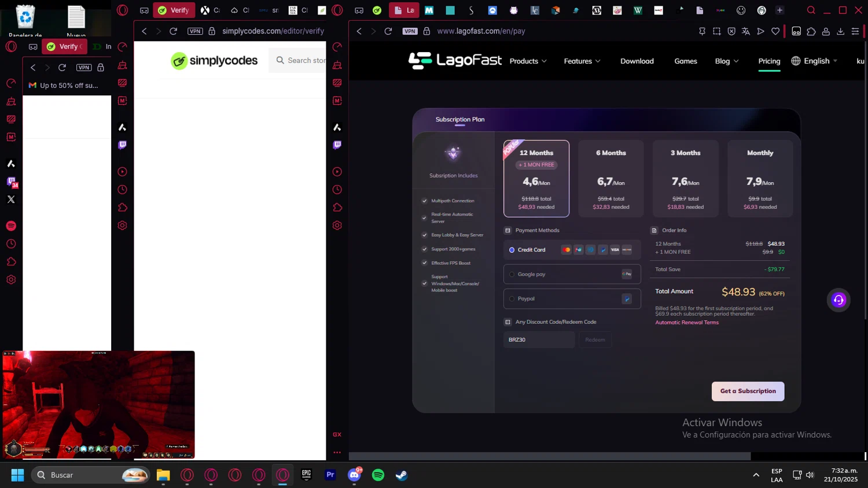Click the Search stores field on simplycodes
Screen dimensions: 868x488
tap(298, 60)
